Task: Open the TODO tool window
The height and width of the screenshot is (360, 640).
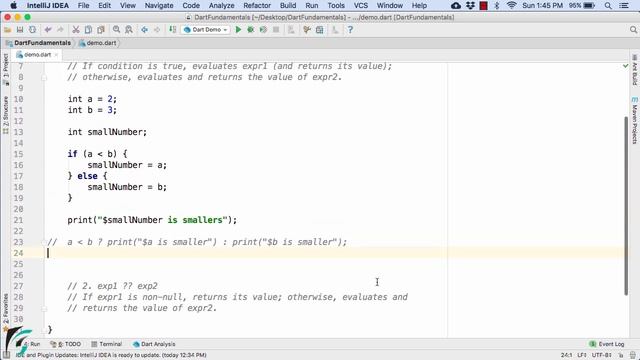Action: [x=66, y=344]
